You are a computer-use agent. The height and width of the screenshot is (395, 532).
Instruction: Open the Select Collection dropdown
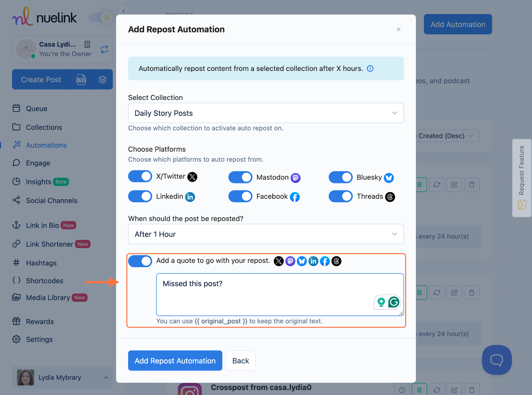click(x=266, y=113)
